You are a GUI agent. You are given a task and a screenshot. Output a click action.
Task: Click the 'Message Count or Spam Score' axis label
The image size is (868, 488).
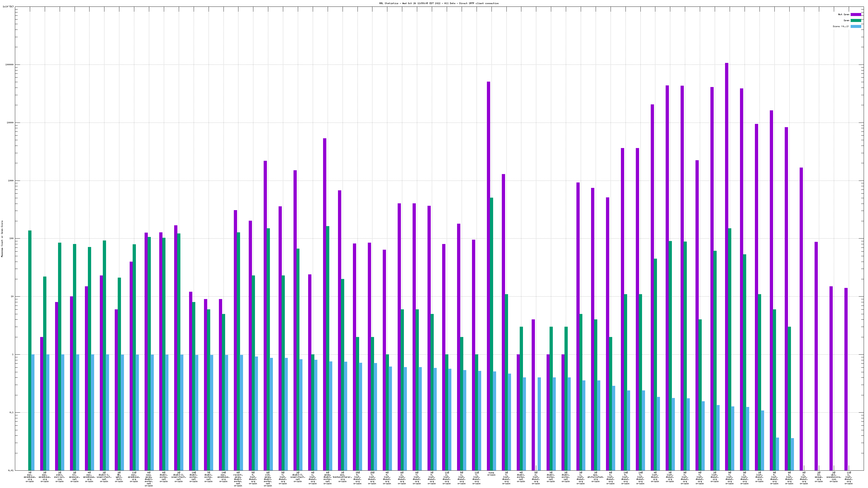tap(2, 239)
